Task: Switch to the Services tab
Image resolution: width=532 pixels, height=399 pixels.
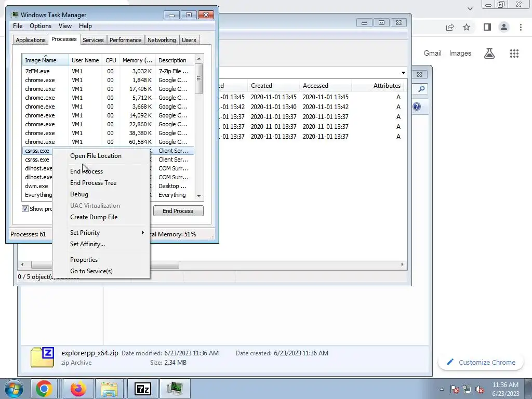Action: click(93, 39)
